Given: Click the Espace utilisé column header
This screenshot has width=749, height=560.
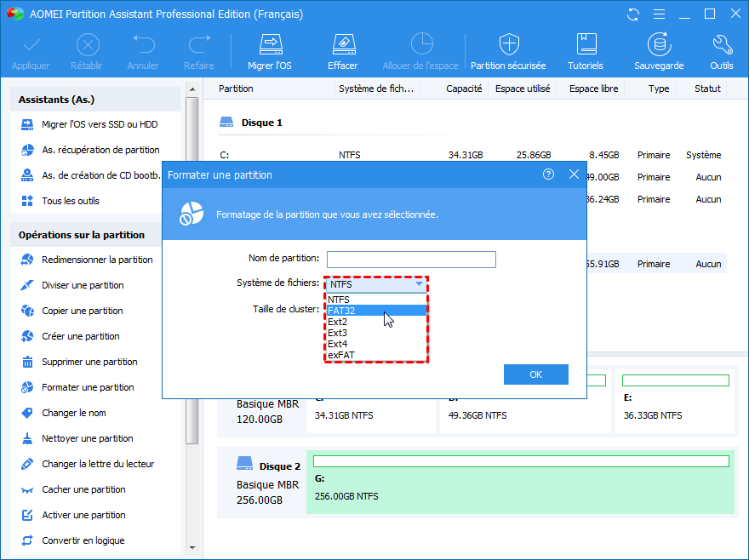Looking at the screenshot, I should 523,89.
